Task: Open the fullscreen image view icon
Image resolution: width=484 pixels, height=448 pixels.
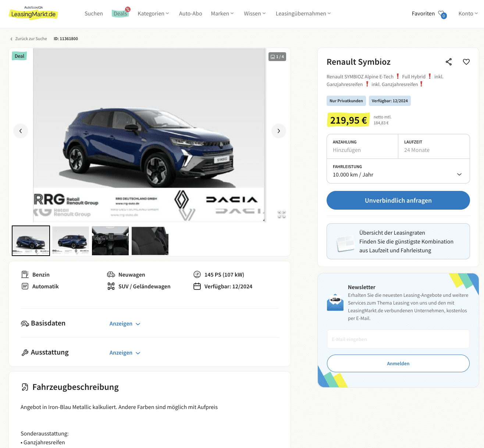Action: [282, 214]
